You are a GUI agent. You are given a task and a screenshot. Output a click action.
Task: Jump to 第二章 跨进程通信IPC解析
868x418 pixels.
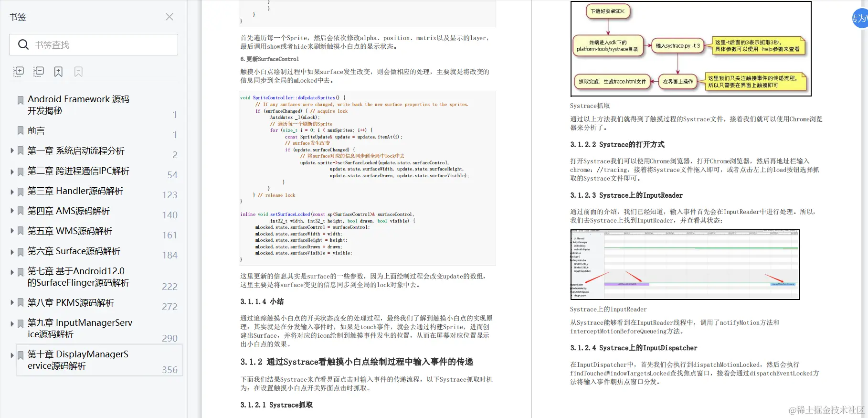click(x=78, y=171)
